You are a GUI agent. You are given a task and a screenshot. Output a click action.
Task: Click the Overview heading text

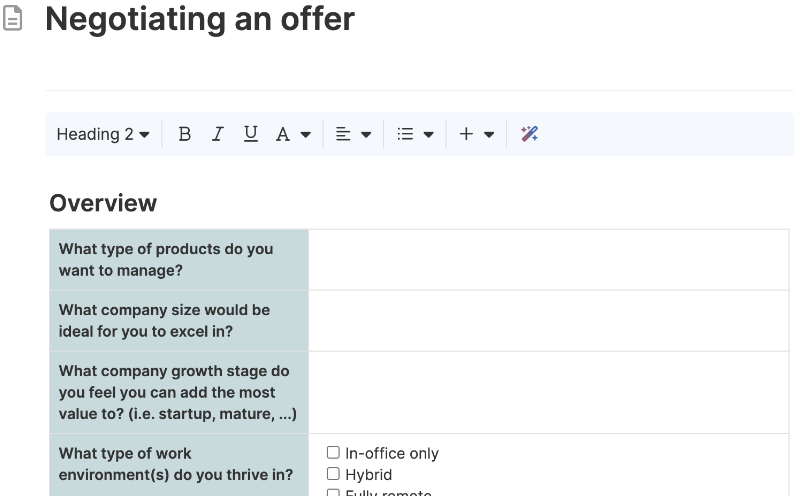click(103, 203)
